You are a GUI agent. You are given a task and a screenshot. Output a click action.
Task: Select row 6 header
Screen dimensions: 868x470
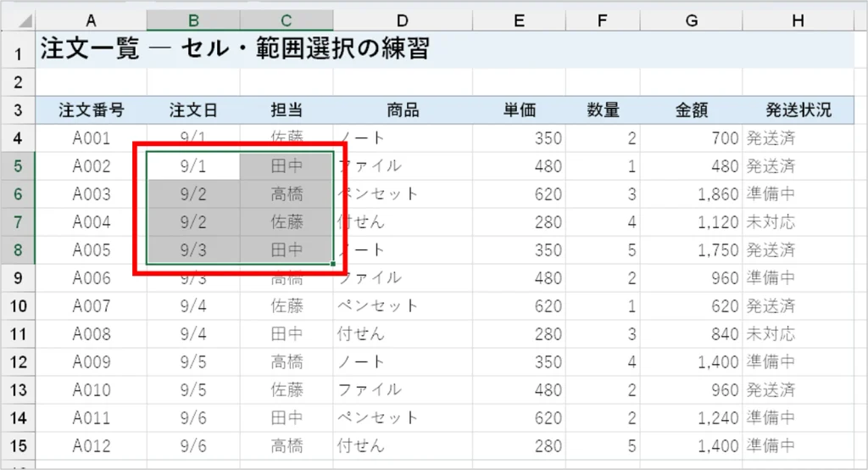pyautogui.click(x=18, y=194)
